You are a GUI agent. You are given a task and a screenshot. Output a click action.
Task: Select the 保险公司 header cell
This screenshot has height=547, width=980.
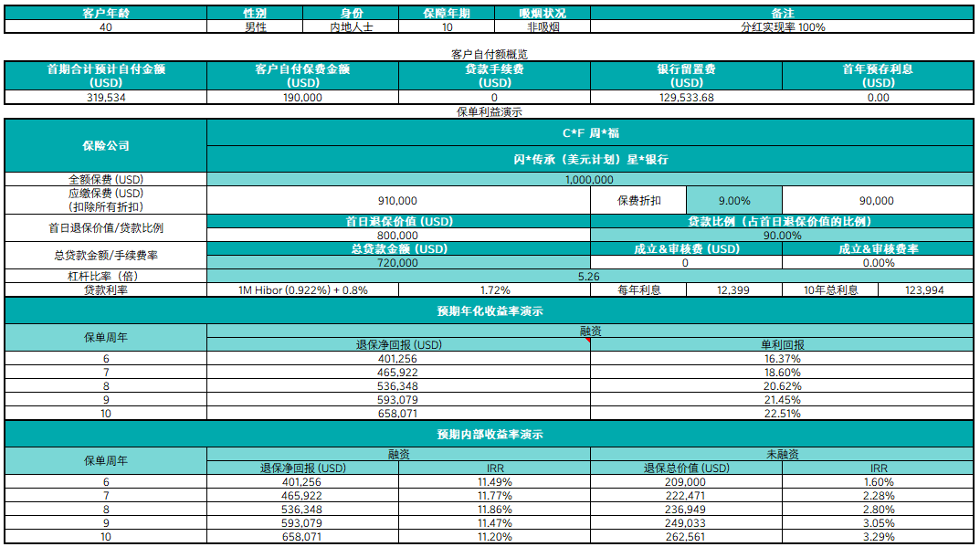click(x=105, y=146)
